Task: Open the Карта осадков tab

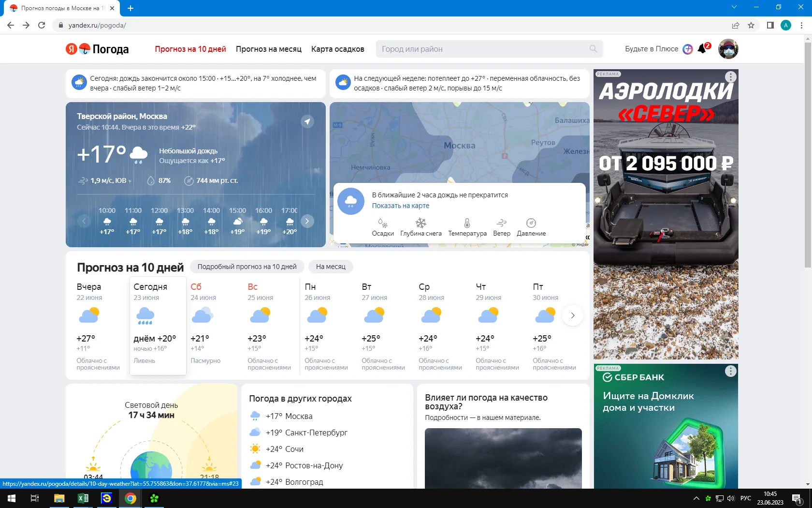Action: (x=338, y=49)
